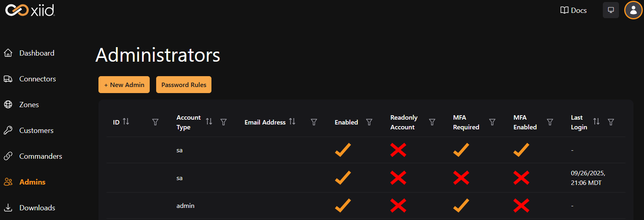Open the Docs link
The width and height of the screenshot is (644, 220).
click(x=573, y=10)
